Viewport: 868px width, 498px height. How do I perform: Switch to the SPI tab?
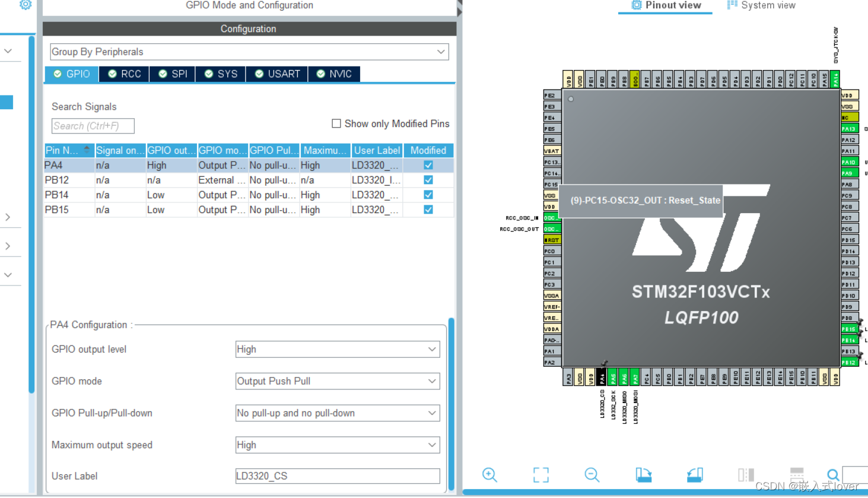click(173, 74)
